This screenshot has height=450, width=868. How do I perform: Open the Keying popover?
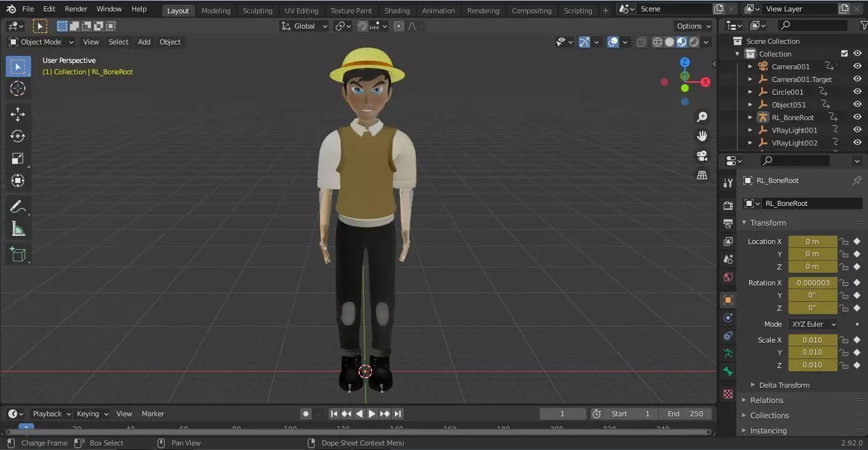click(x=92, y=414)
